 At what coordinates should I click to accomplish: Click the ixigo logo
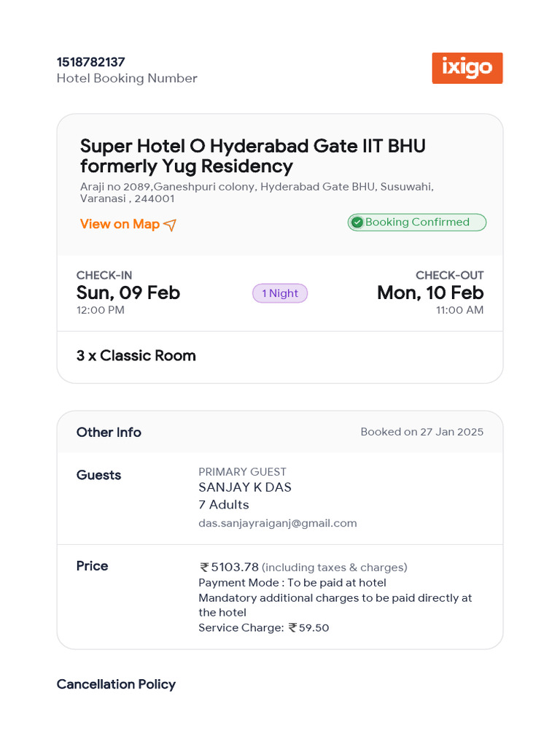tap(467, 68)
